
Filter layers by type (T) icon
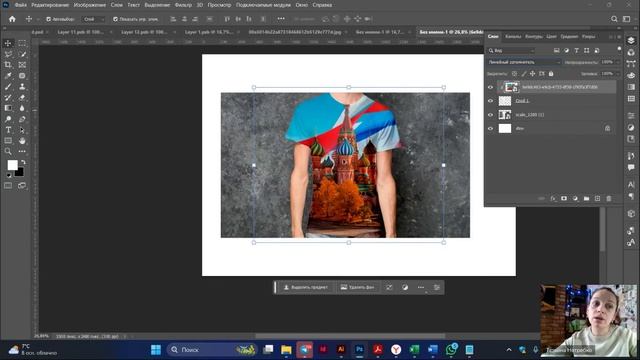(x=576, y=51)
